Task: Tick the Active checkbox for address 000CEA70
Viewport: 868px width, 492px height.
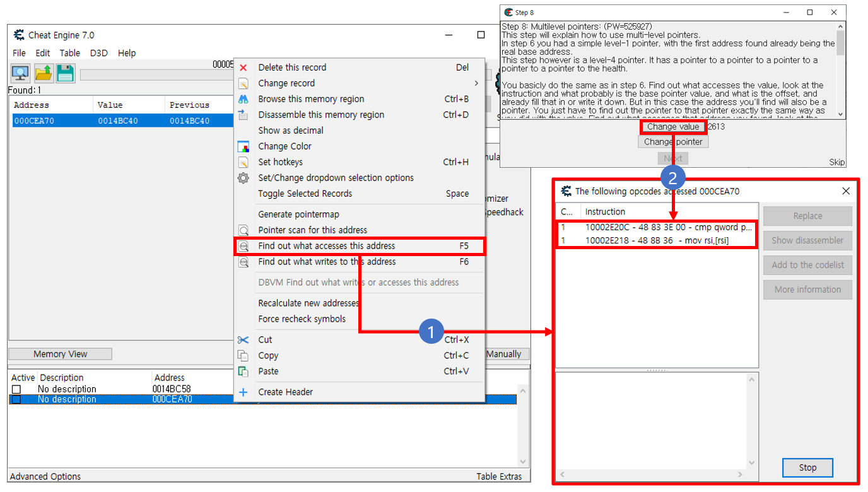Action: pos(16,399)
